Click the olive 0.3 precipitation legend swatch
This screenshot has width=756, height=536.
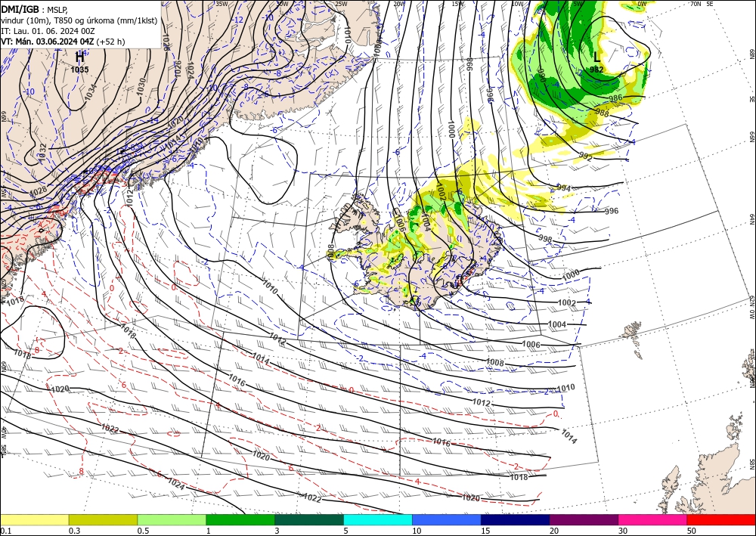103,519
